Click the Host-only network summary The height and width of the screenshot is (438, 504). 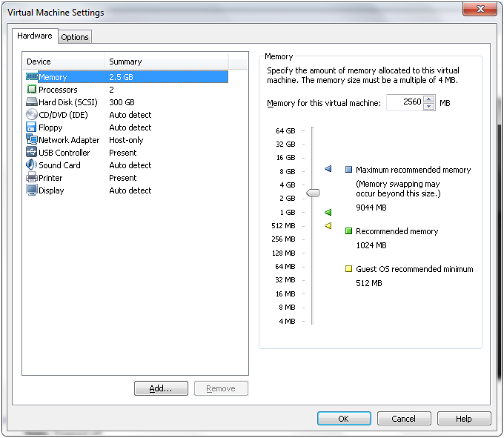[x=126, y=140]
